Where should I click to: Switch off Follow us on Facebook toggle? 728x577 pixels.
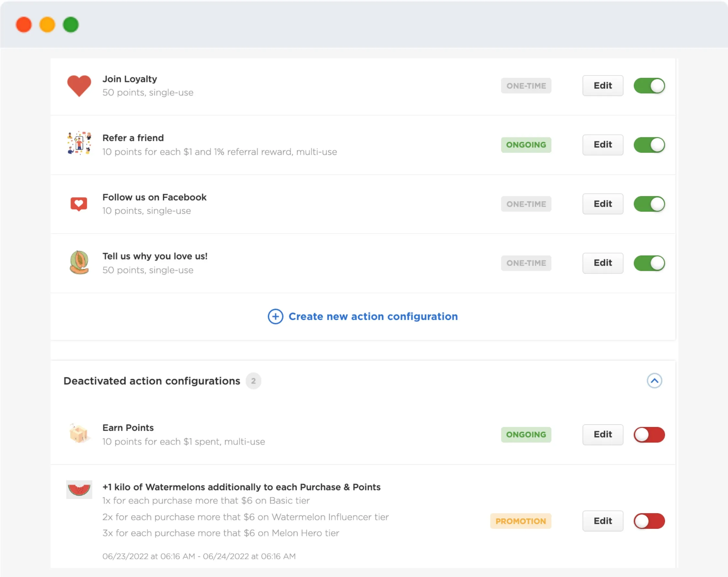(x=649, y=204)
